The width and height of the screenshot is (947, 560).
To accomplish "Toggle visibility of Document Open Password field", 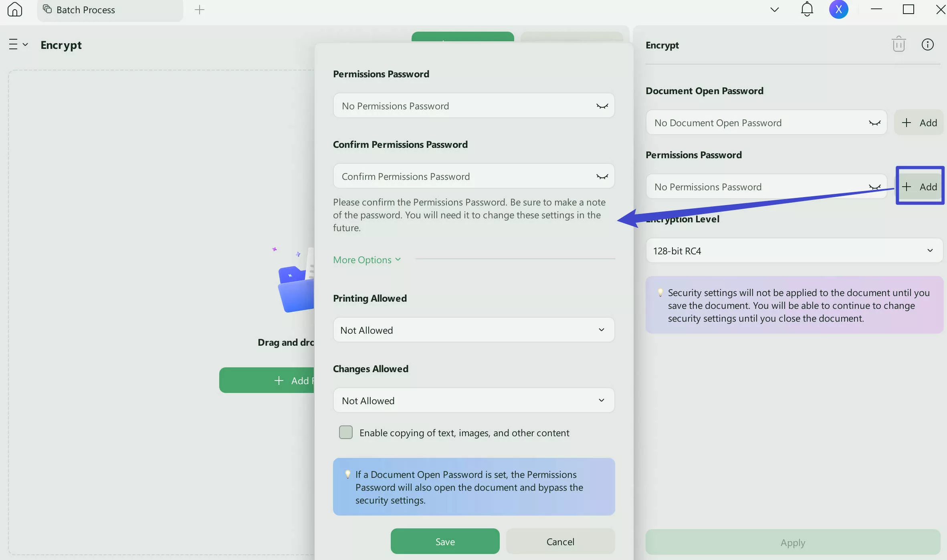I will pyautogui.click(x=874, y=123).
